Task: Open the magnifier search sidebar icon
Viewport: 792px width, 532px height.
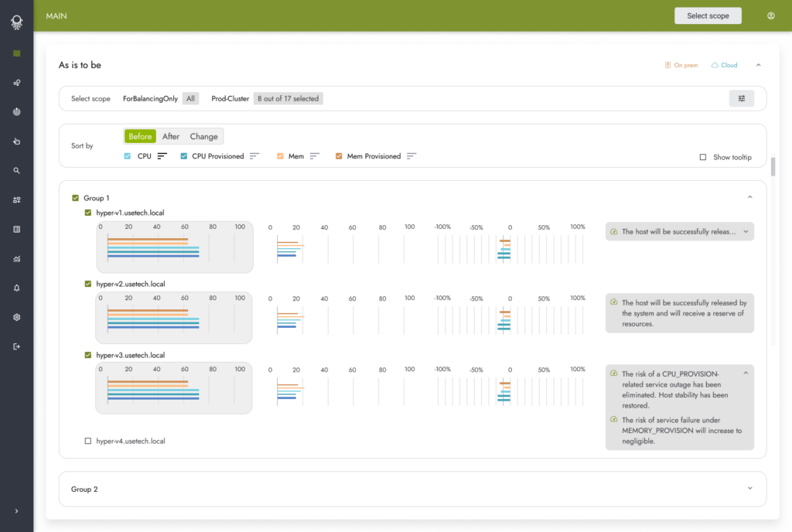Action: [x=17, y=171]
